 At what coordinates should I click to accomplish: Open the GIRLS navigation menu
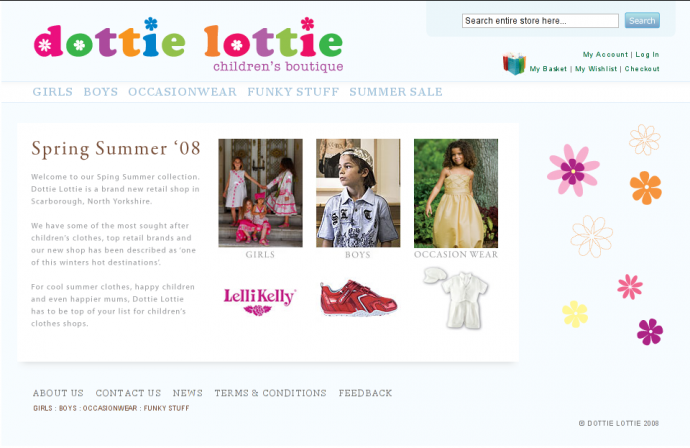tap(53, 92)
